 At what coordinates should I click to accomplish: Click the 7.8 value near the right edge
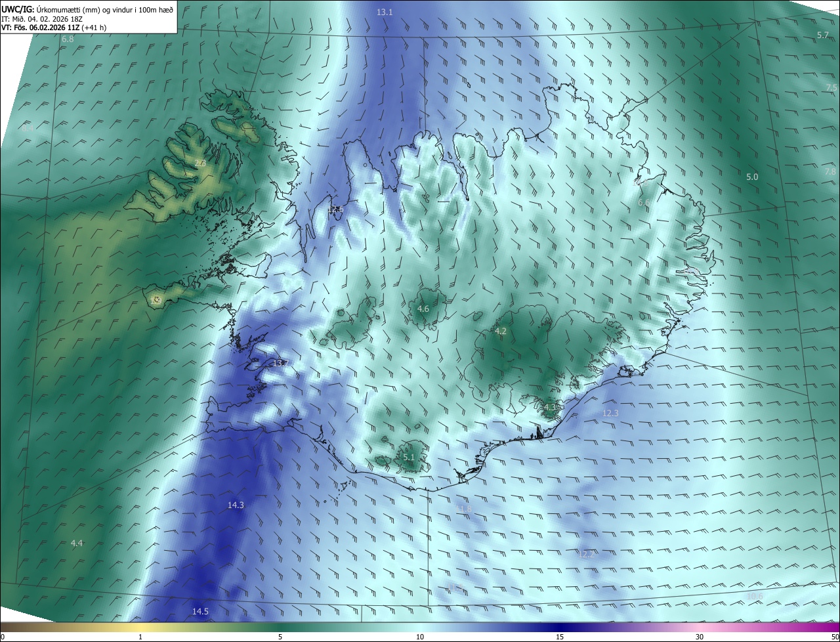(830, 171)
